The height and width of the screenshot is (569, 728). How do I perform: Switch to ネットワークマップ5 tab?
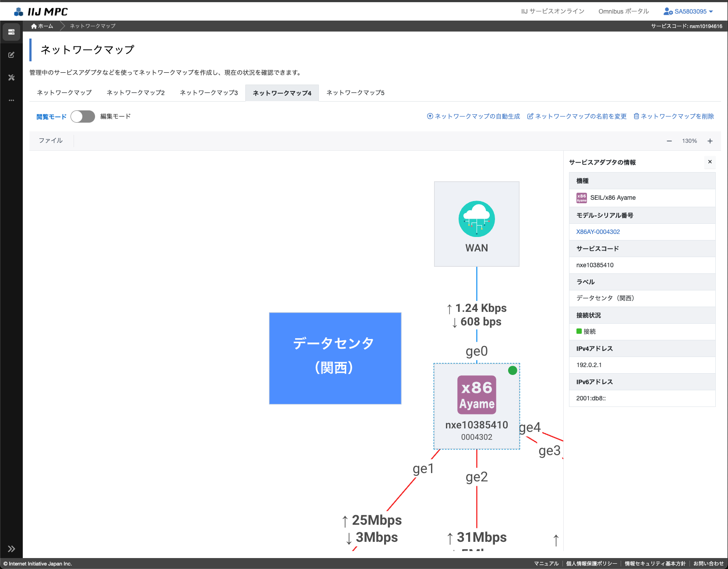pos(355,93)
